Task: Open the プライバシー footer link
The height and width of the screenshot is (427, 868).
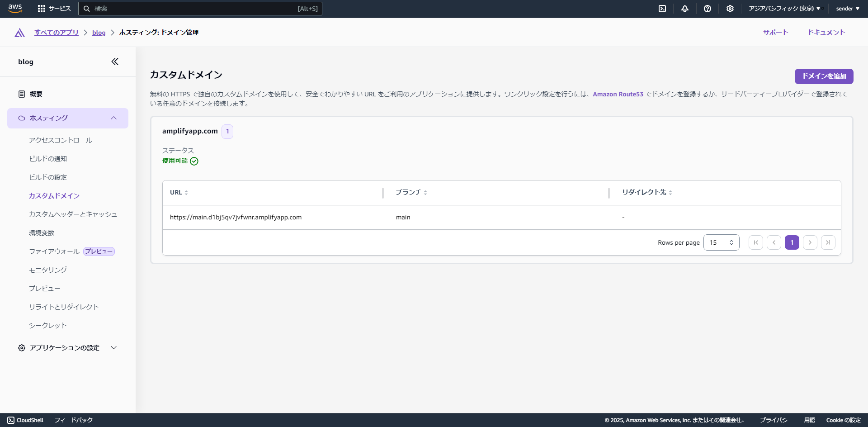Action: (776, 420)
